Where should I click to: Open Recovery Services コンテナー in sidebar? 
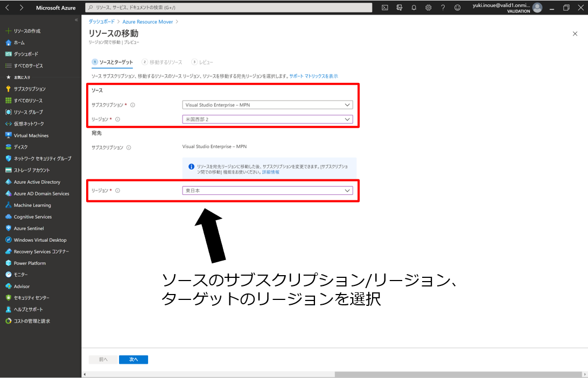pos(40,251)
